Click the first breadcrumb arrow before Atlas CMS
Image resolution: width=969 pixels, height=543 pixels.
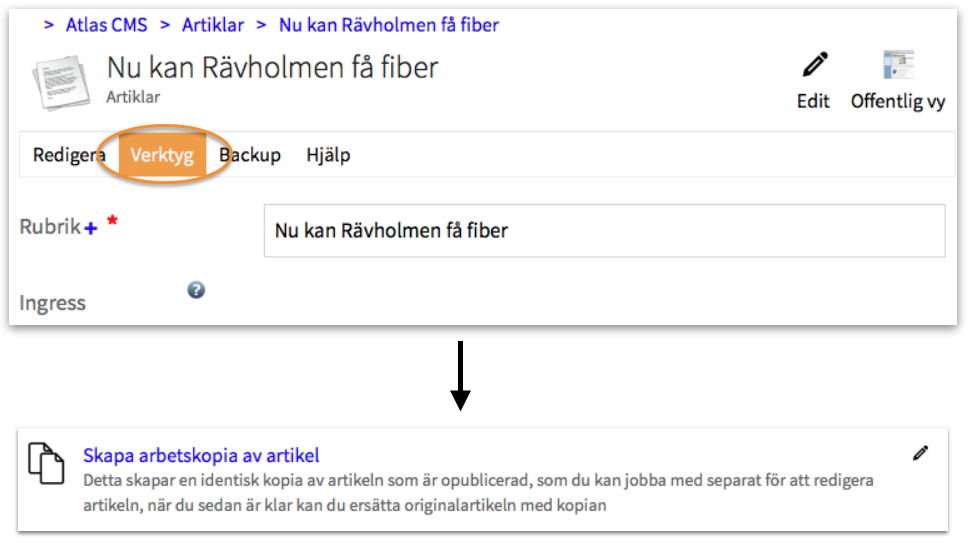point(49,25)
